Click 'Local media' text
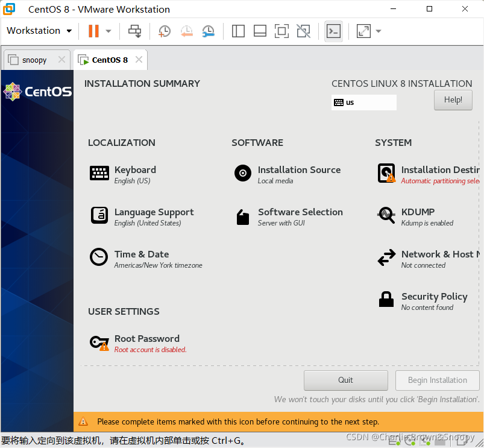484x448 pixels. (275, 181)
